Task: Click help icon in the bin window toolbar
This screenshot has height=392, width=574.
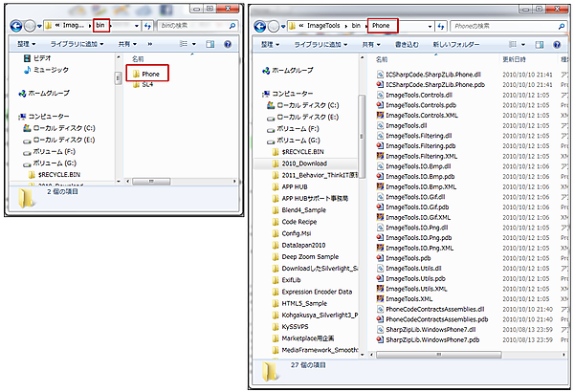Action: pyautogui.click(x=228, y=44)
